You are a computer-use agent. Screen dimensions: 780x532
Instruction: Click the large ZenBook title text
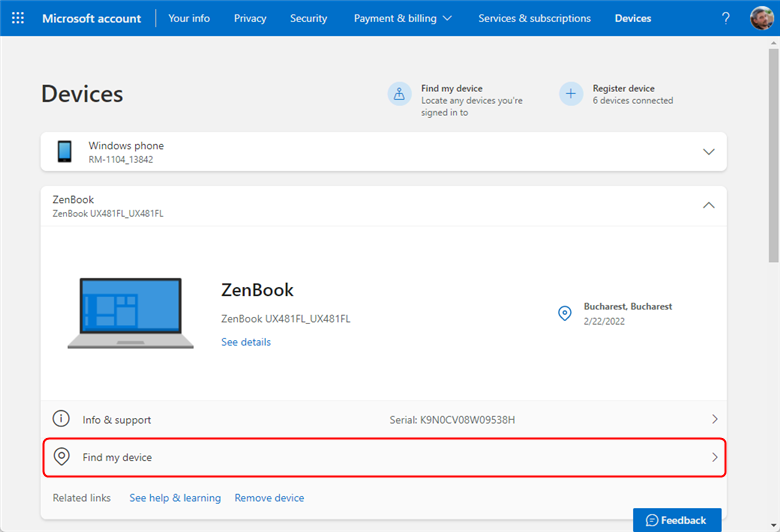coord(257,290)
